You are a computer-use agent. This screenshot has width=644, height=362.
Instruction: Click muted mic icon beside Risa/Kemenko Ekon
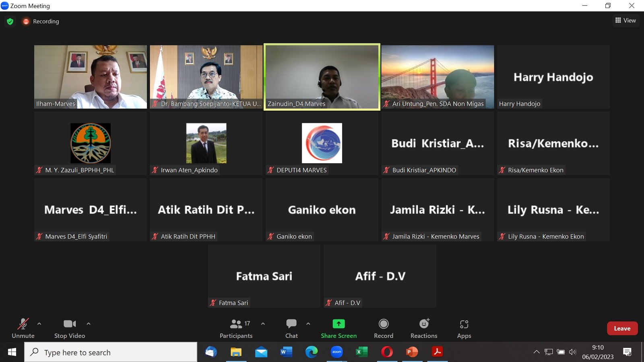[502, 170]
